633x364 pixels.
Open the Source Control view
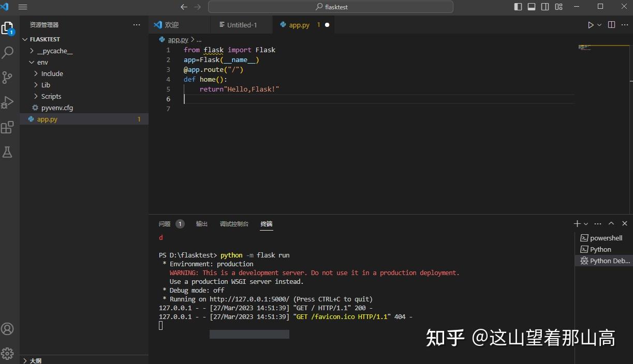tap(8, 77)
